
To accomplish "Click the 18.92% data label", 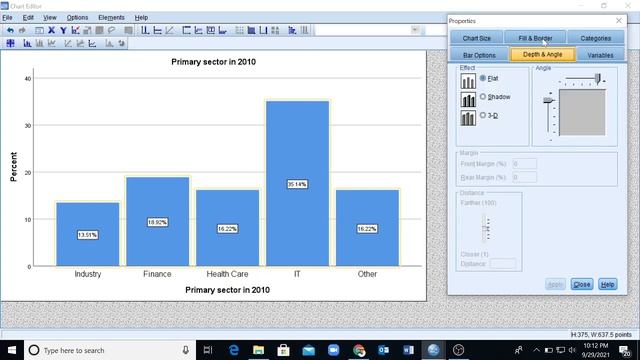I will 158,222.
